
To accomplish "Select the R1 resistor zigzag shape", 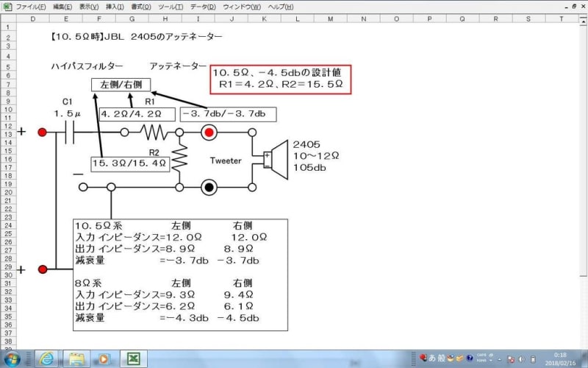I will (x=154, y=132).
